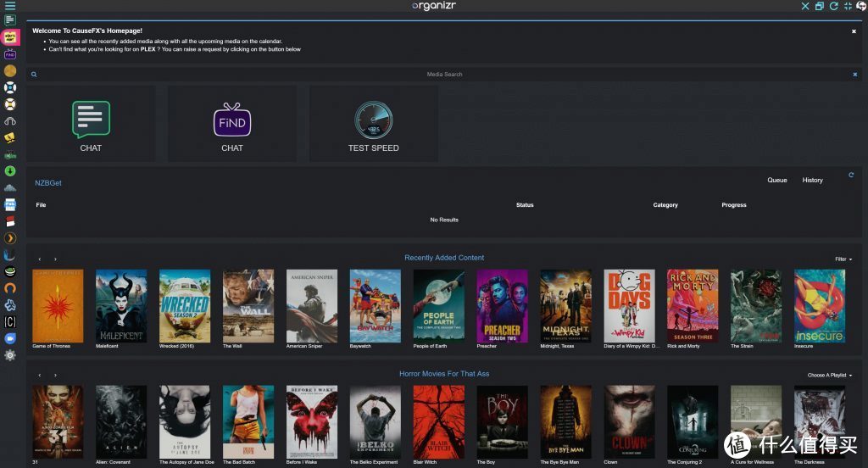
Task: Expand the Filter dropdown
Action: point(843,259)
